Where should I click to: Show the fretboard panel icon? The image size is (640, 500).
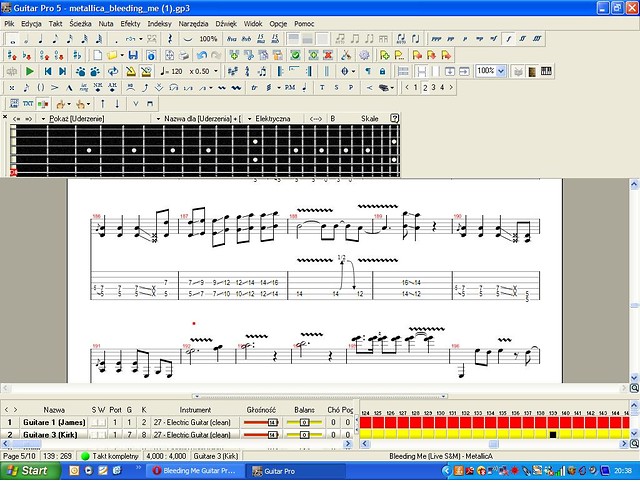532,71
